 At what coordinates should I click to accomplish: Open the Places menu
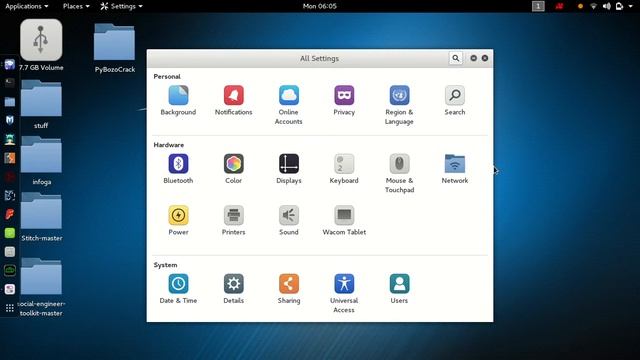pyautogui.click(x=76, y=6)
